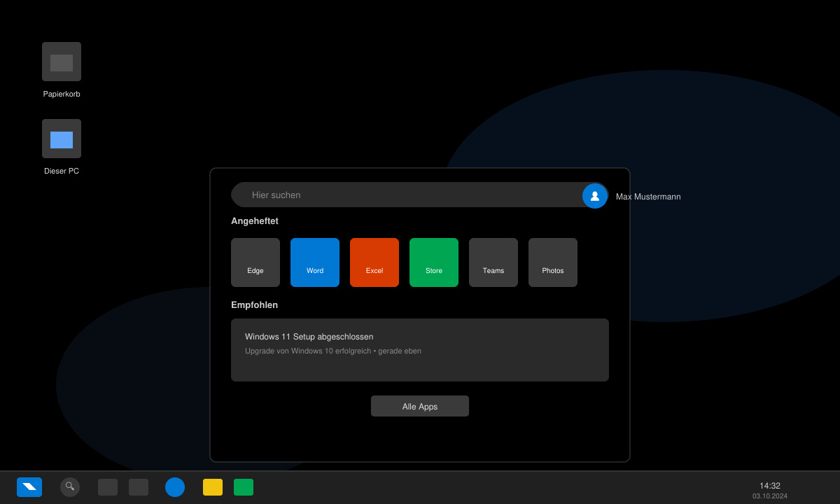Viewport: 840px width, 504px height.
Task: Click the Start button in taskbar
Action: tap(29, 487)
